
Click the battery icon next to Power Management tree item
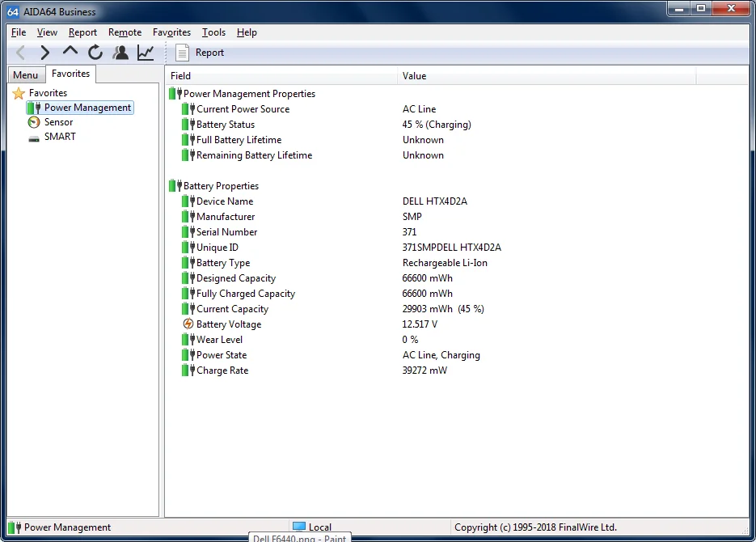pos(34,108)
